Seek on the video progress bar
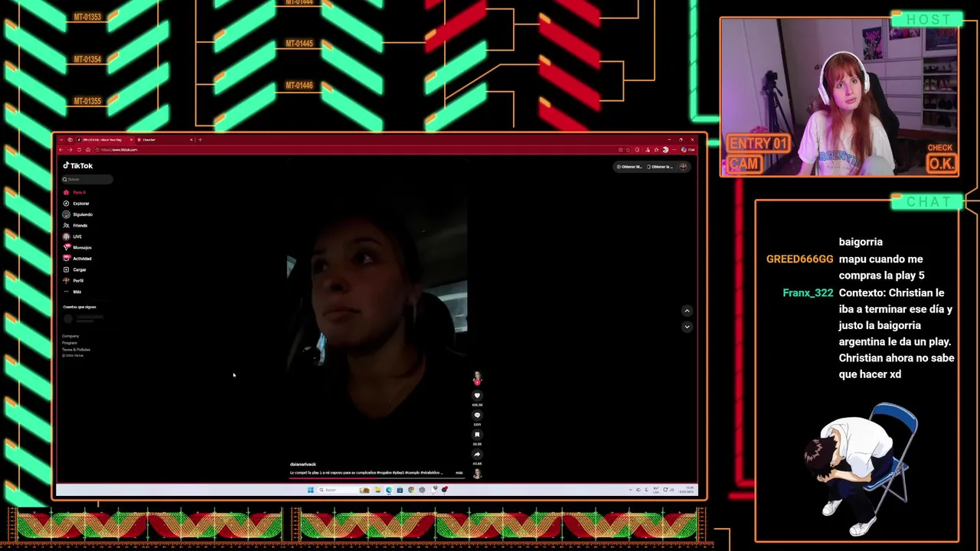Viewport: 980px width, 551px height. point(377,478)
